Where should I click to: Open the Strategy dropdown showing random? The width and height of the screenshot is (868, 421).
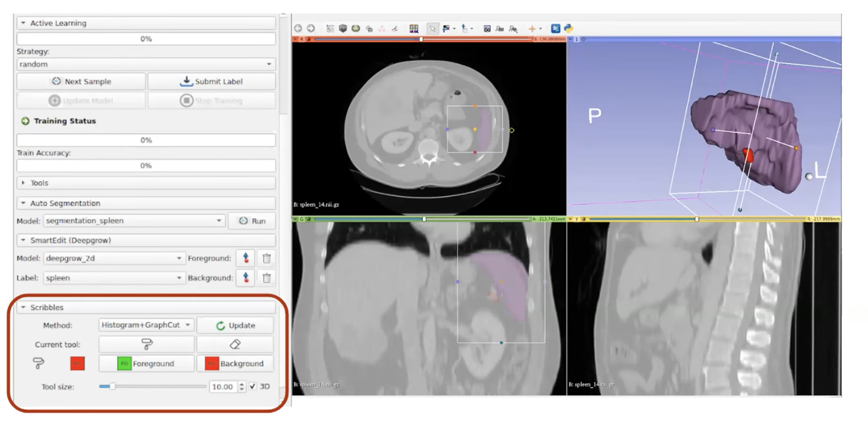pyautogui.click(x=146, y=64)
